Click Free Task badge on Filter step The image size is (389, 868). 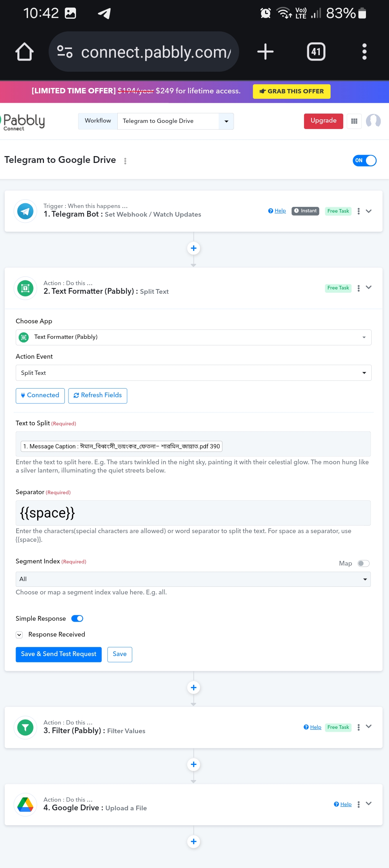tap(338, 727)
